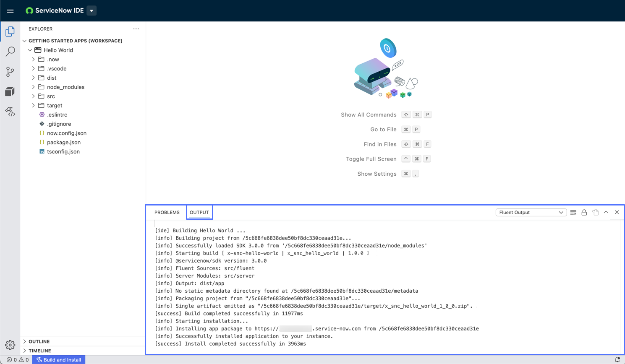This screenshot has width=625, height=364.
Task: Click Build and Install in status bar
Action: point(59,360)
